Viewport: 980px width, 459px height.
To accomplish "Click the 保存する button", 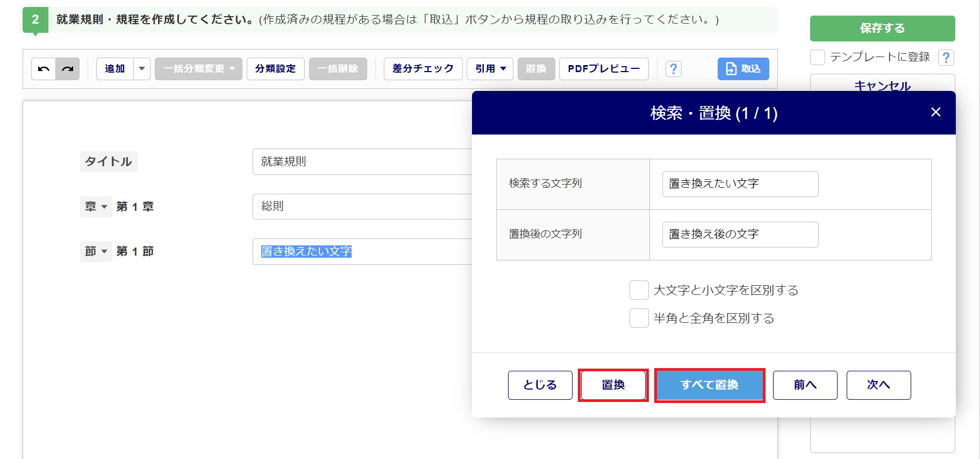I will [x=882, y=29].
